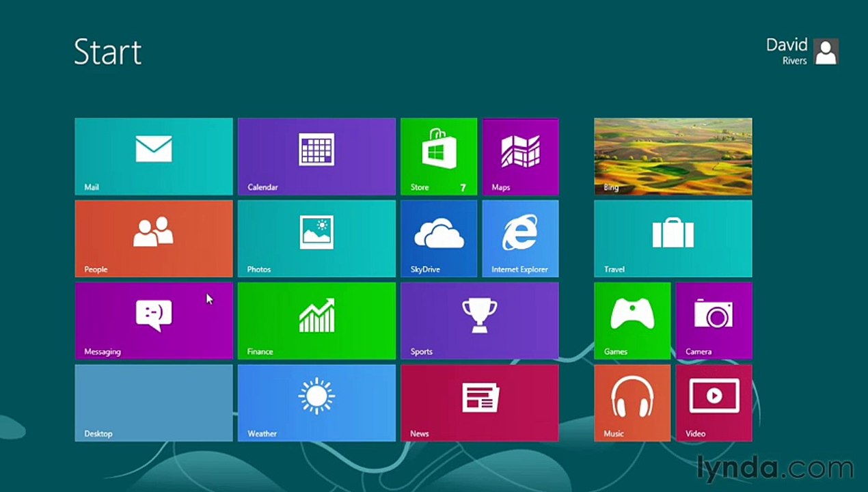Click the David Rivers account name

pyautogui.click(x=787, y=51)
